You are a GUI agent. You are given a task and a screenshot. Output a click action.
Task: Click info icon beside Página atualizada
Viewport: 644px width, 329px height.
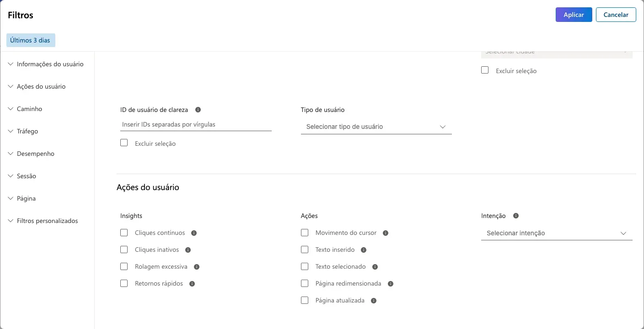(x=374, y=301)
